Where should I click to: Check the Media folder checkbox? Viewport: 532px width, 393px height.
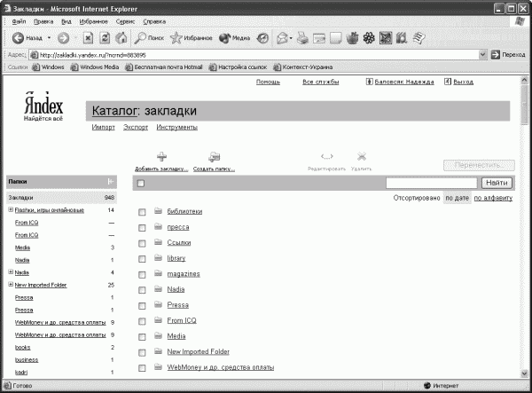click(142, 337)
